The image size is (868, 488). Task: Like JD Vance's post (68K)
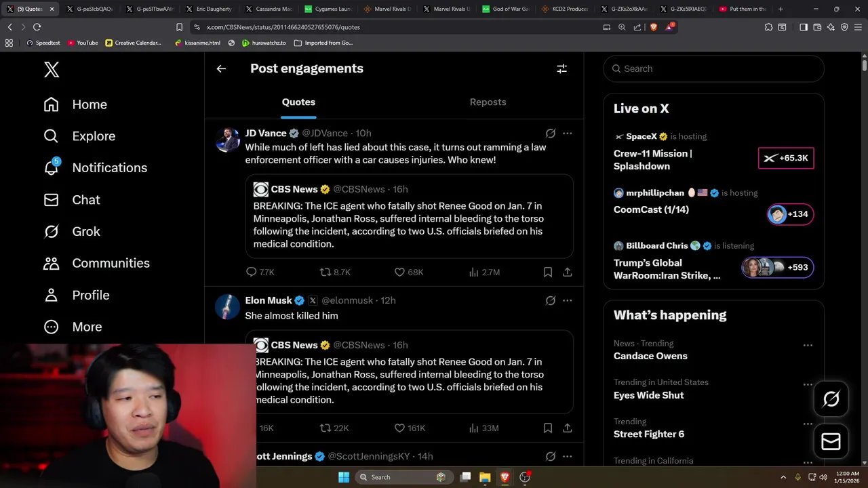point(409,272)
